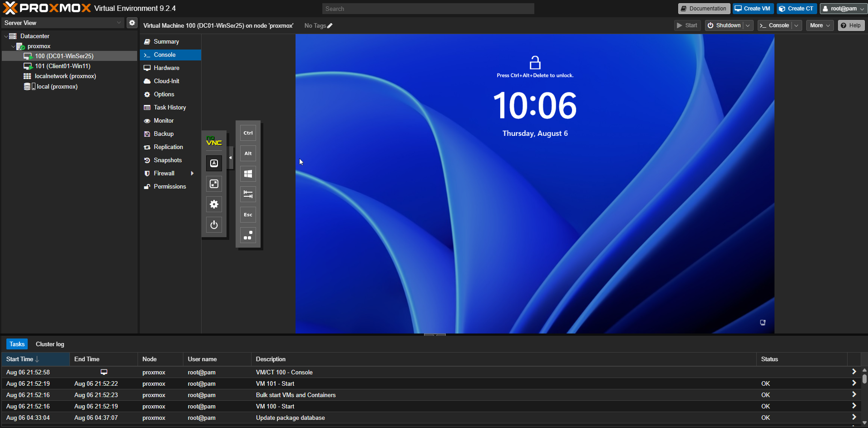Collapse the Datacenter tree node
Image resolution: width=868 pixels, height=428 pixels.
click(x=6, y=36)
